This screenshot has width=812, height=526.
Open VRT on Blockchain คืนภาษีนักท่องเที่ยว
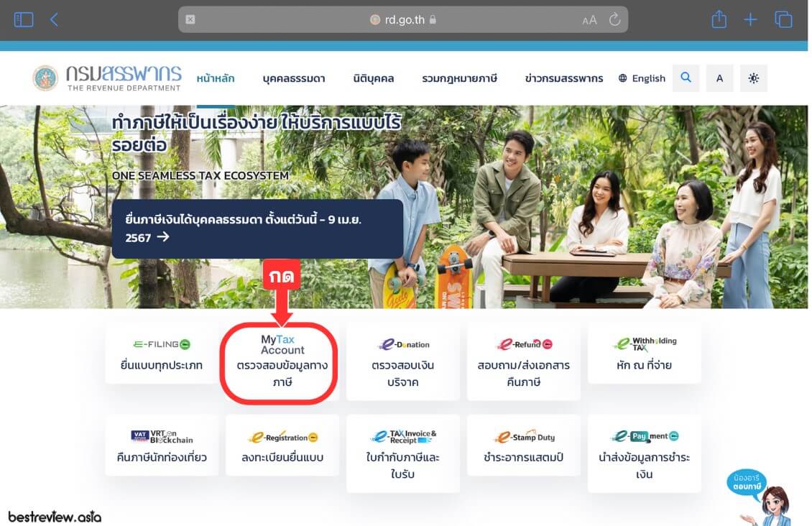pos(162,446)
